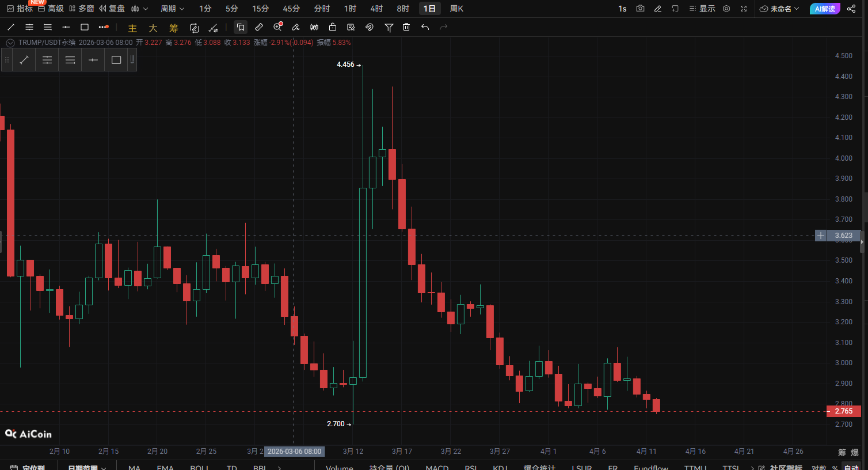Click the line-with-nodes drawing icon
This screenshot has width=868, height=470.
213,28
